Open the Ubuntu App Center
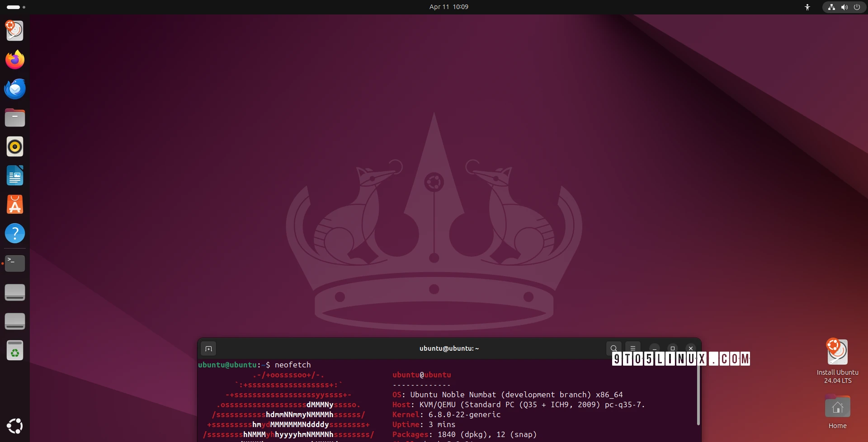The image size is (868, 442). [15, 205]
